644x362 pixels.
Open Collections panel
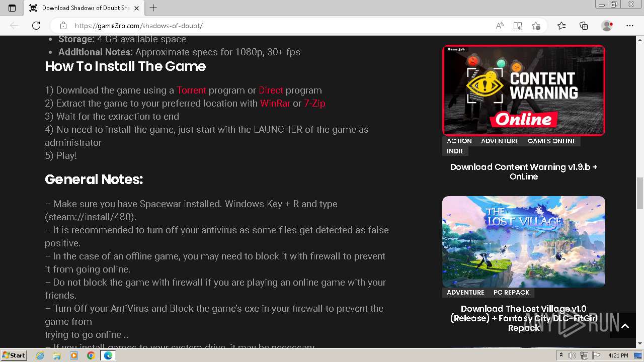(x=584, y=26)
